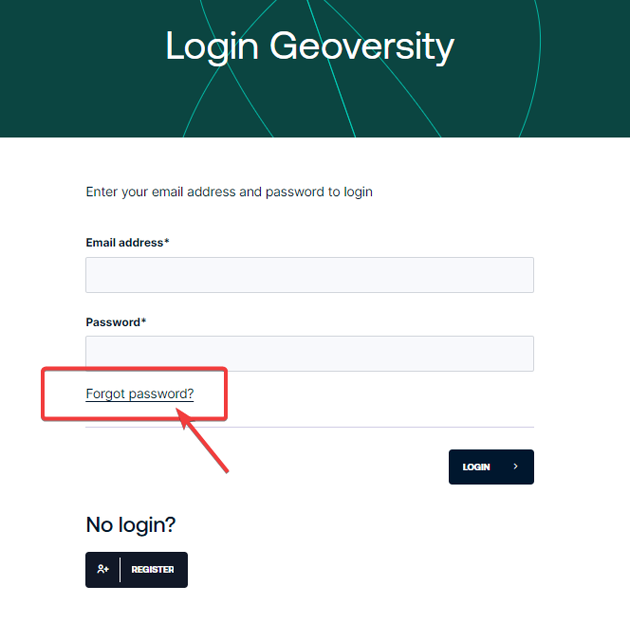This screenshot has width=630, height=623.
Task: Click the "Password*" field label
Action: click(x=114, y=322)
